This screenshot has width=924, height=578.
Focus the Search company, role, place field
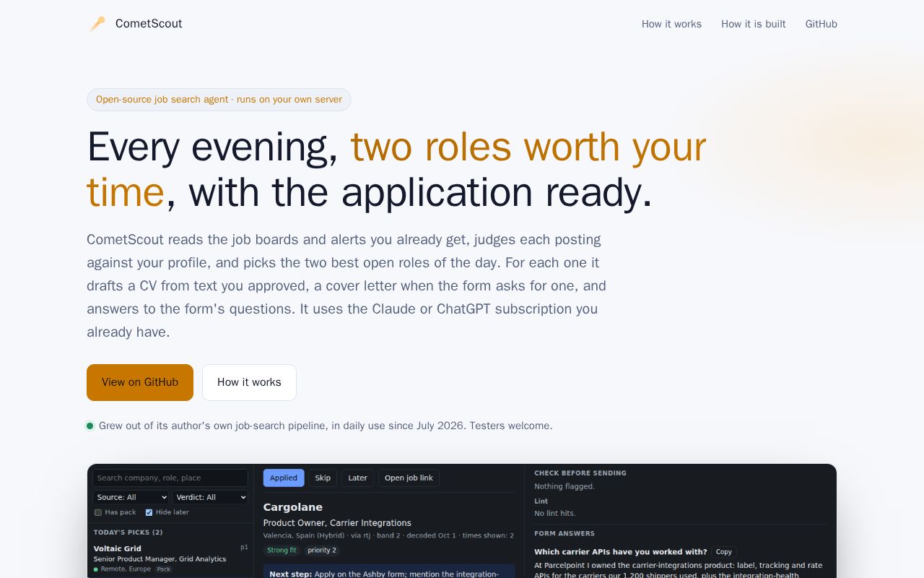[170, 478]
